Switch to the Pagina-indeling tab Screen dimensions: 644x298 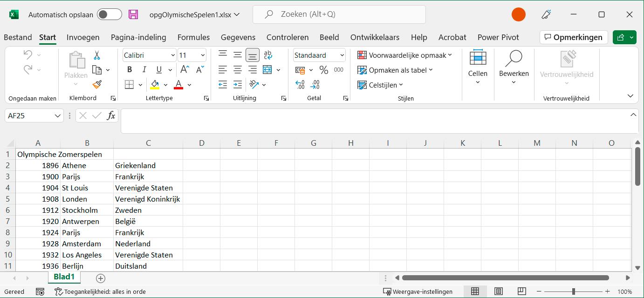pyautogui.click(x=138, y=37)
